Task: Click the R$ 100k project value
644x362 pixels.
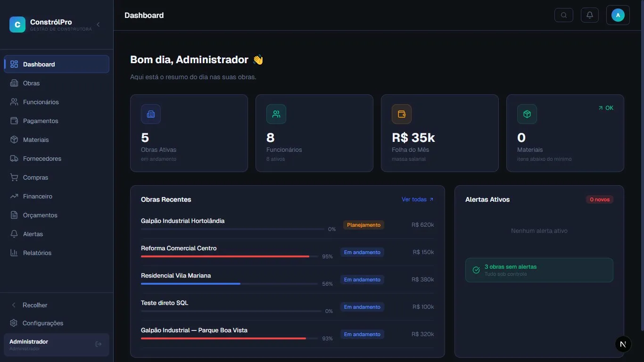Action: coord(423,307)
